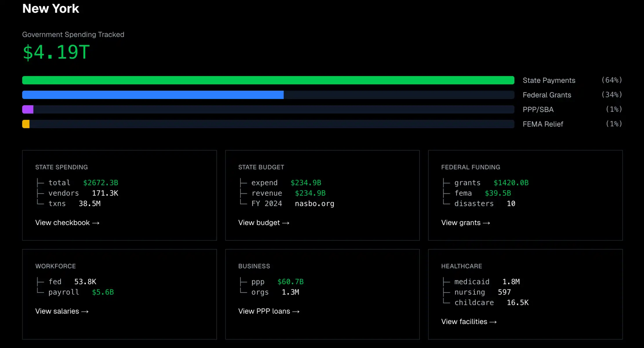Click the blue Federal Grants bar

(x=153, y=95)
